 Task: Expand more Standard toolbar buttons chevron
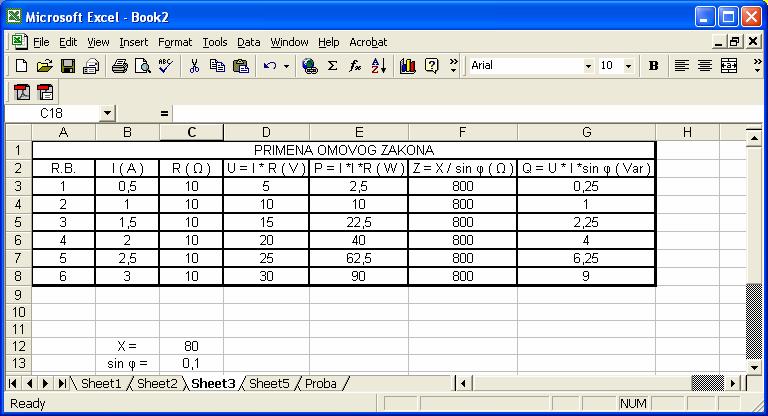pos(453,66)
